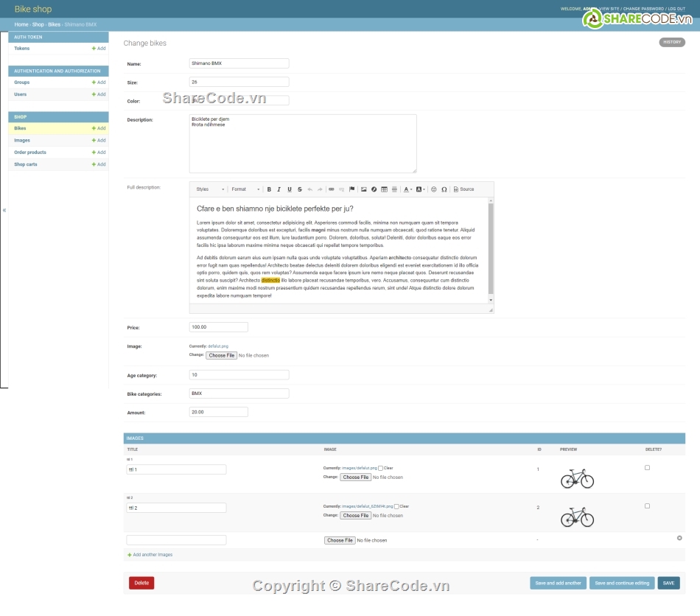Insert a special character with the omega icon
The height and width of the screenshot is (616, 700).
pos(444,189)
